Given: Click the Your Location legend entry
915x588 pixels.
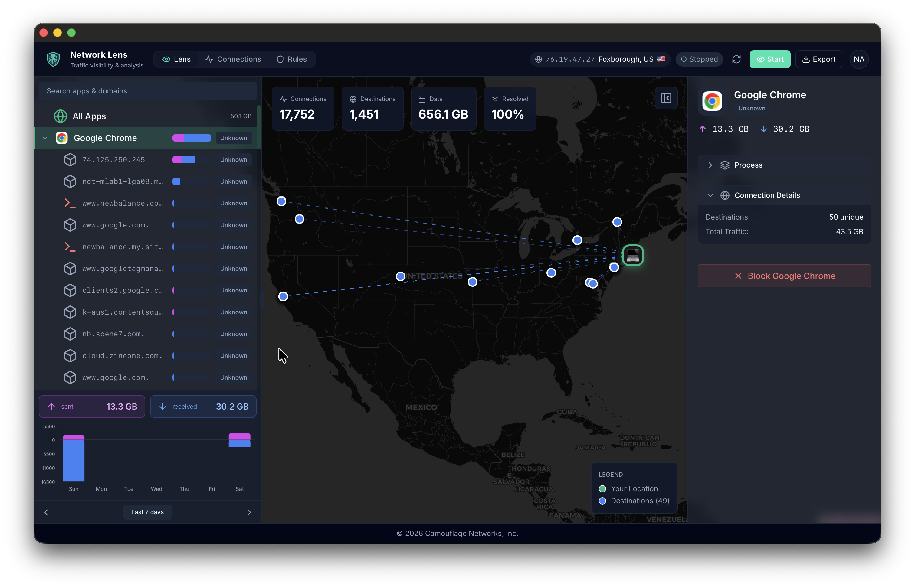Looking at the screenshot, I should 628,488.
